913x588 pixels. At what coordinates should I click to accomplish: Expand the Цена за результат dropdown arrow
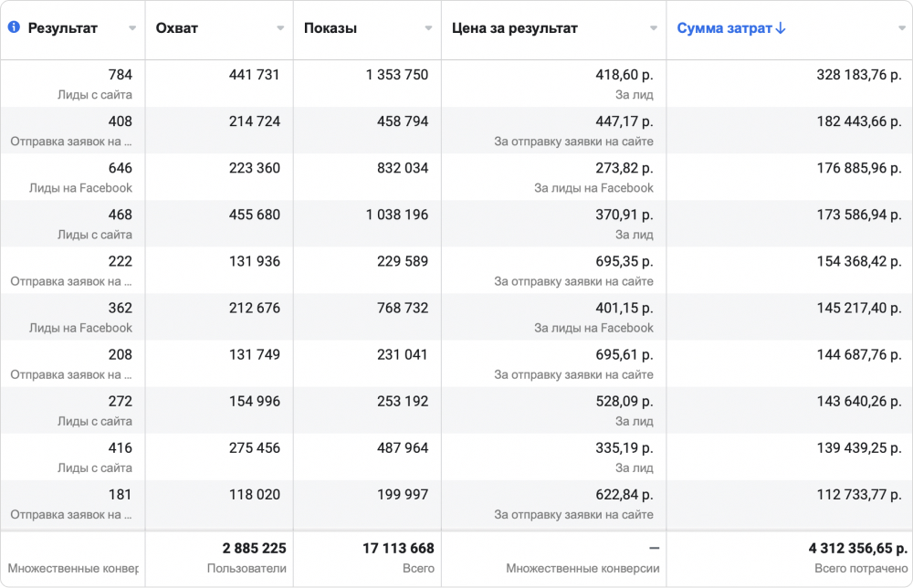click(654, 28)
